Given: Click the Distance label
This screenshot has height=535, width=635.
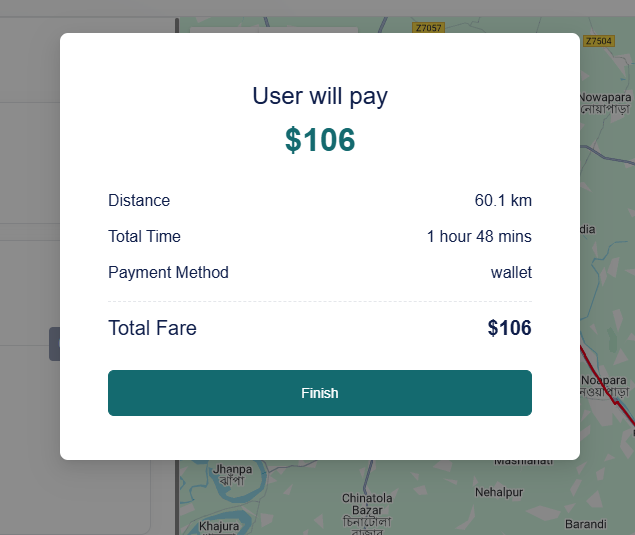Looking at the screenshot, I should point(139,200).
